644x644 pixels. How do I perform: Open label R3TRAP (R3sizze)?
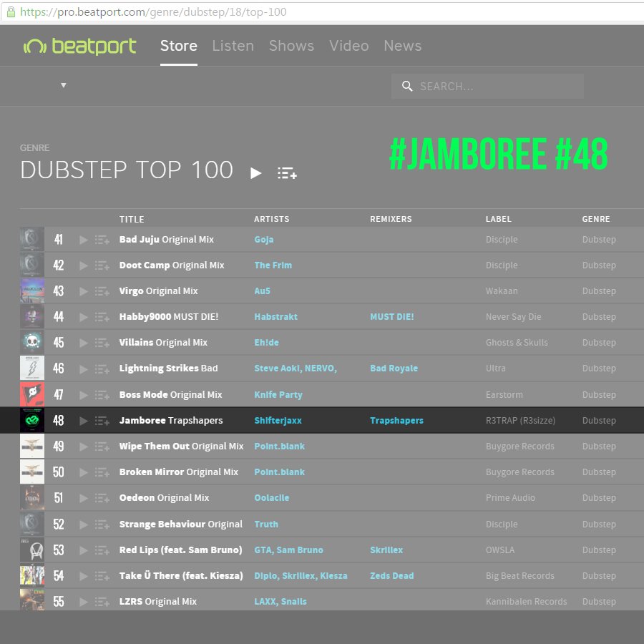click(x=520, y=421)
